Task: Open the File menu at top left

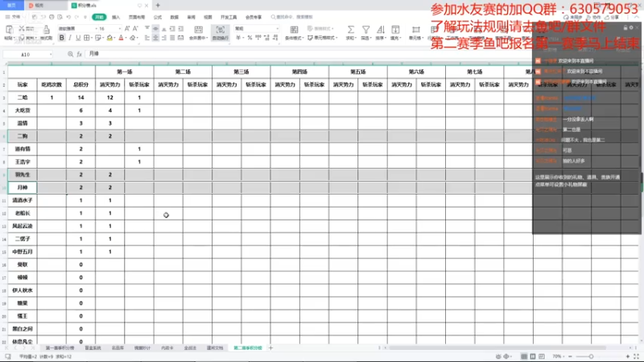Action: click(x=13, y=17)
